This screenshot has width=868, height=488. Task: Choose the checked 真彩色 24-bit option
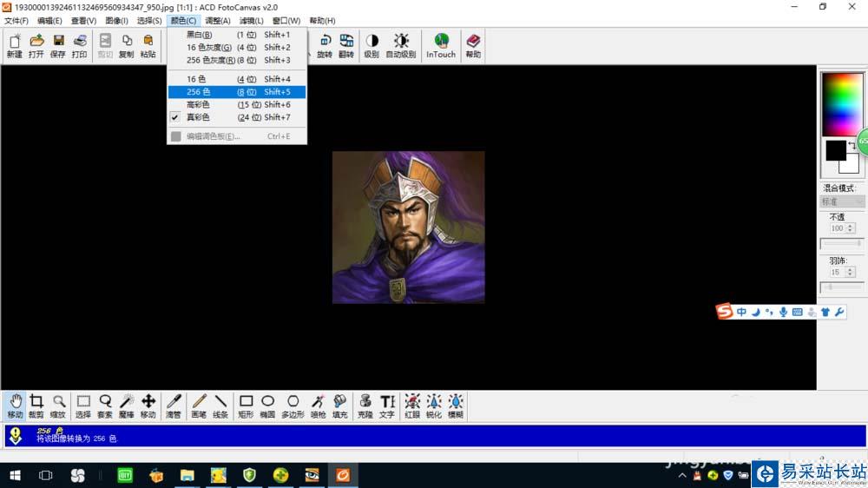pyautogui.click(x=237, y=117)
